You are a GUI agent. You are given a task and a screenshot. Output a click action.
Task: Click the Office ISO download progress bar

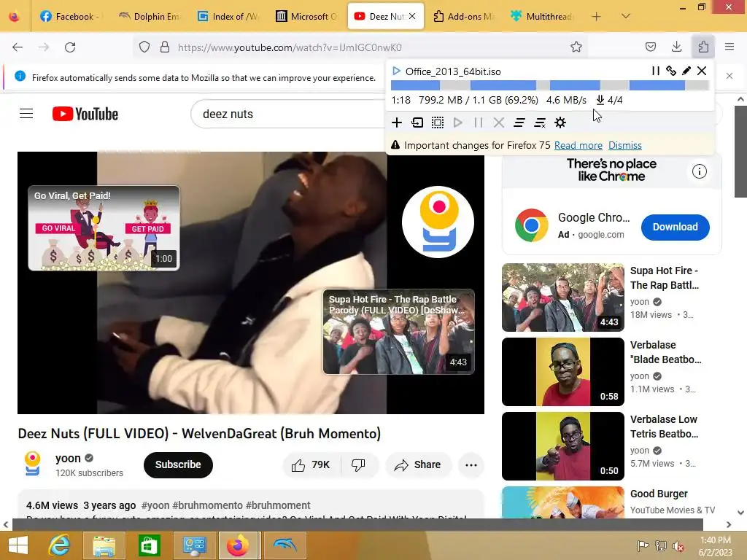[550, 85]
